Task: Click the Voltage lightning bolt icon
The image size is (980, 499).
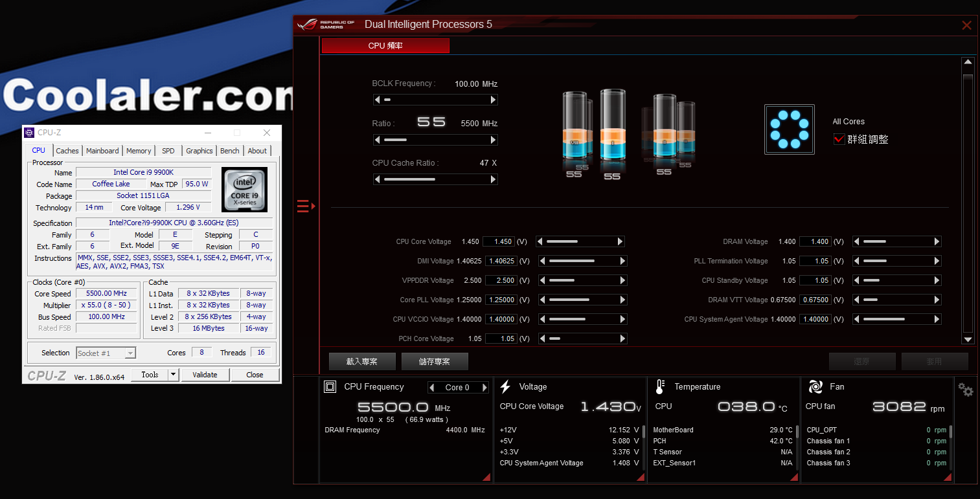Action: [505, 387]
